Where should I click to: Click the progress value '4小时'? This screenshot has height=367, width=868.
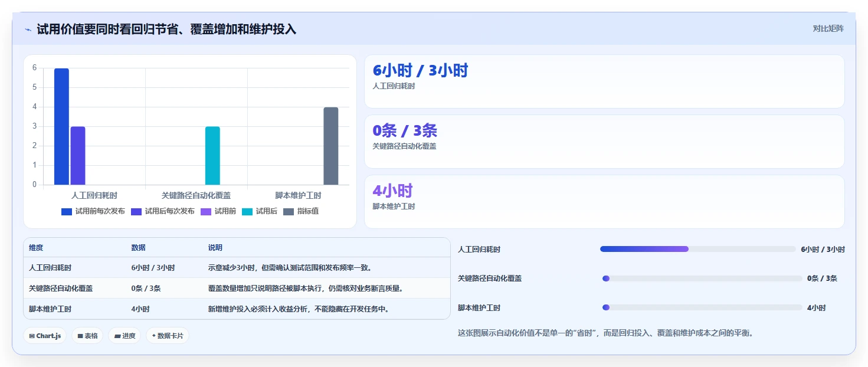coord(817,308)
